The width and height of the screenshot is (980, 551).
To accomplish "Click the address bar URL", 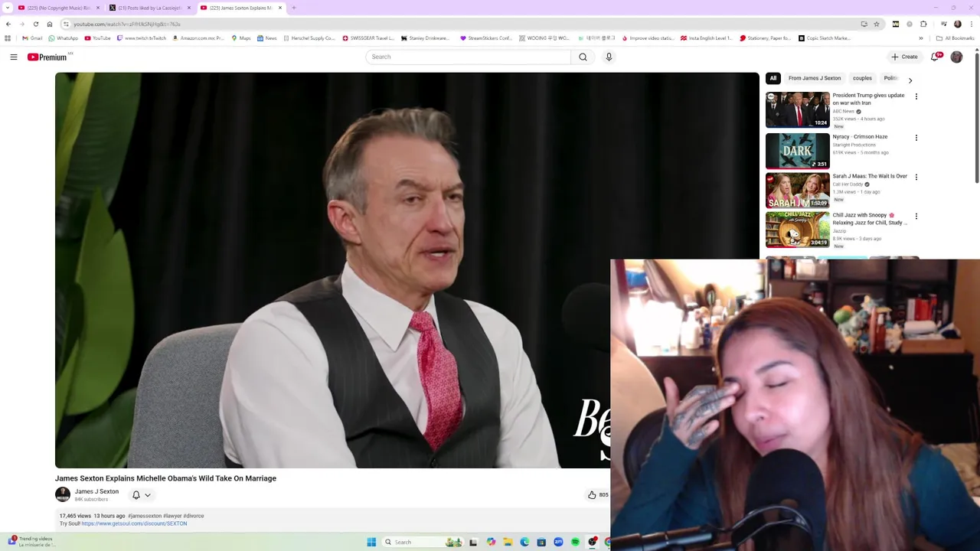I will (126, 24).
